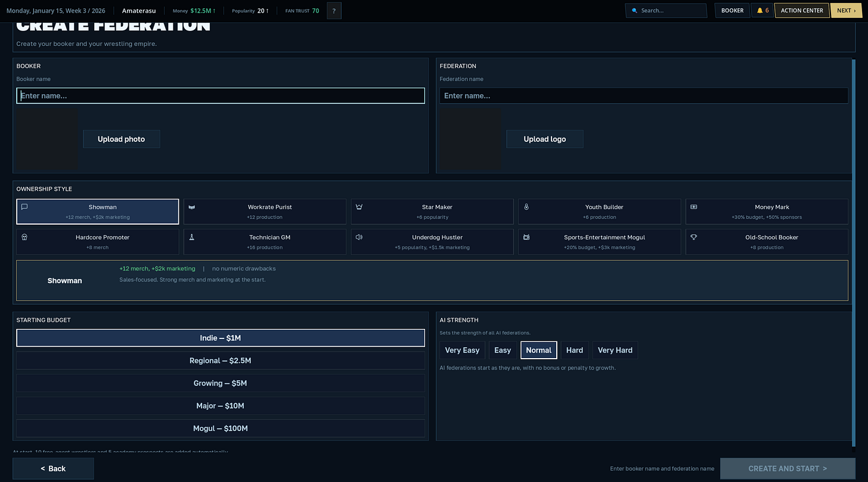Click the federation logo placeholder thumbnail
Screen dimensions: 868x482
[x=471, y=139]
